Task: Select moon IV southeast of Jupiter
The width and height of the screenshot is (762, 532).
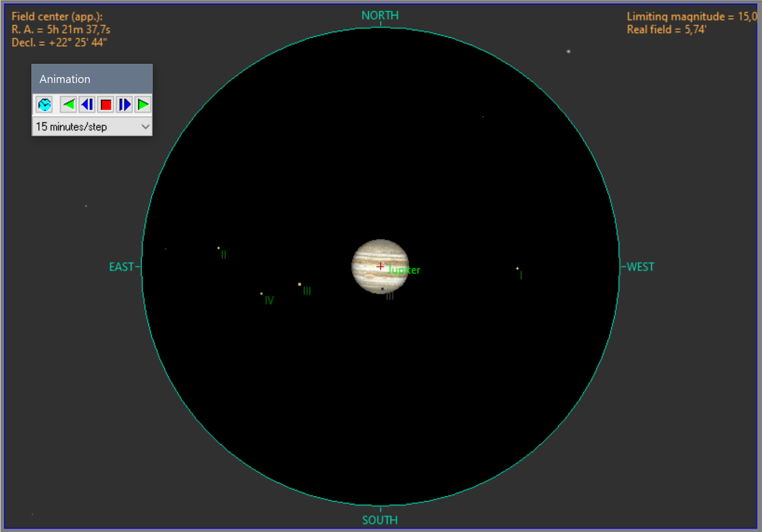Action: (x=261, y=294)
